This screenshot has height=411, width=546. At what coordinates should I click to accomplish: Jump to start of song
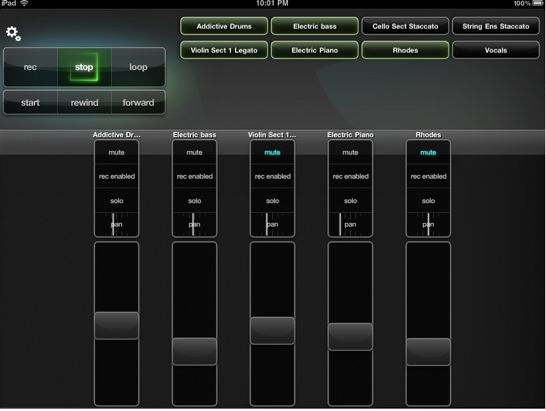pos(30,103)
